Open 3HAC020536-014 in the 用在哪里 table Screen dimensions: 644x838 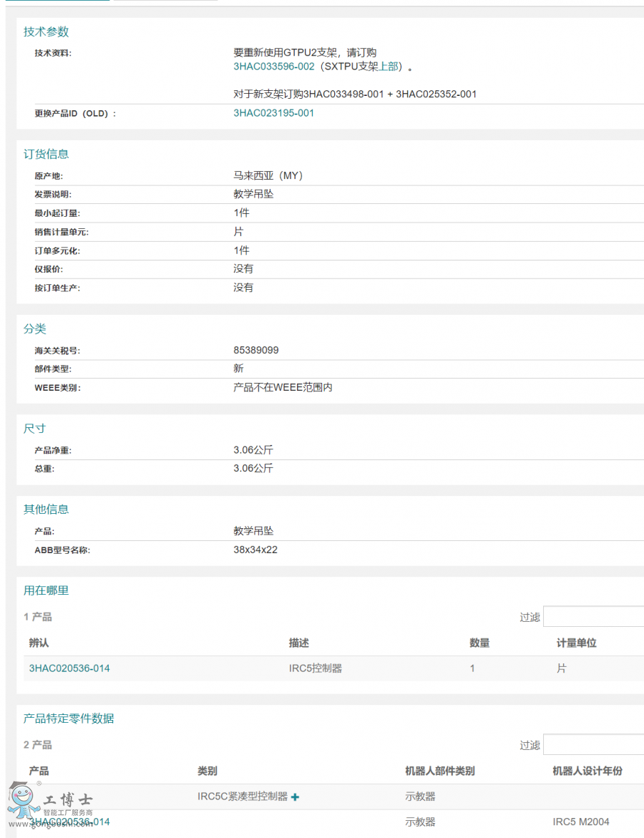[70, 668]
